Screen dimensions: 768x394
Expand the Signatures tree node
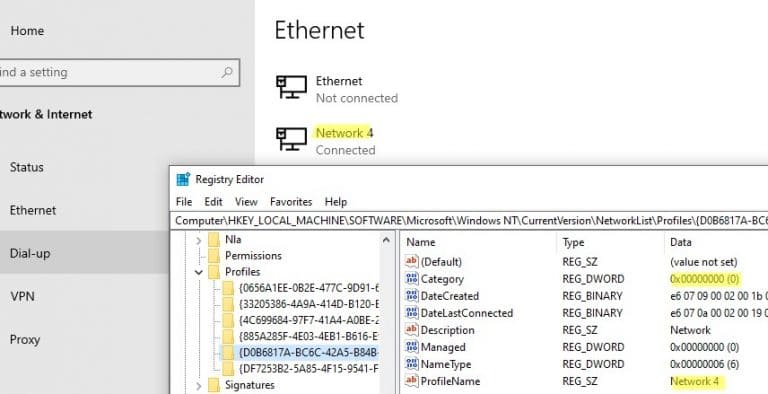(199, 386)
